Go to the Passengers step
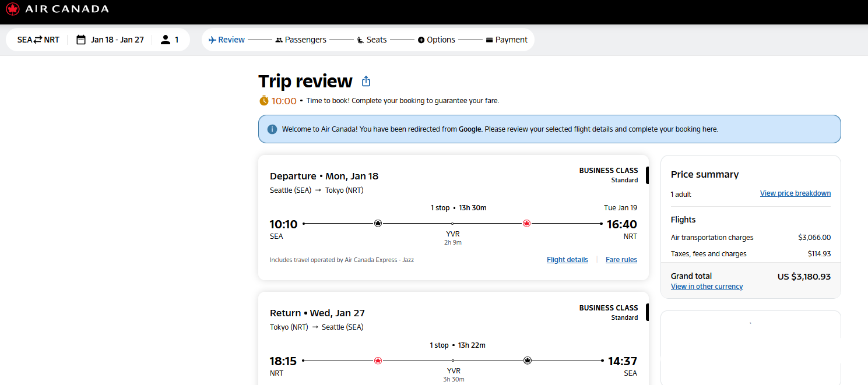Image resolution: width=868 pixels, height=385 pixels. 301,40
